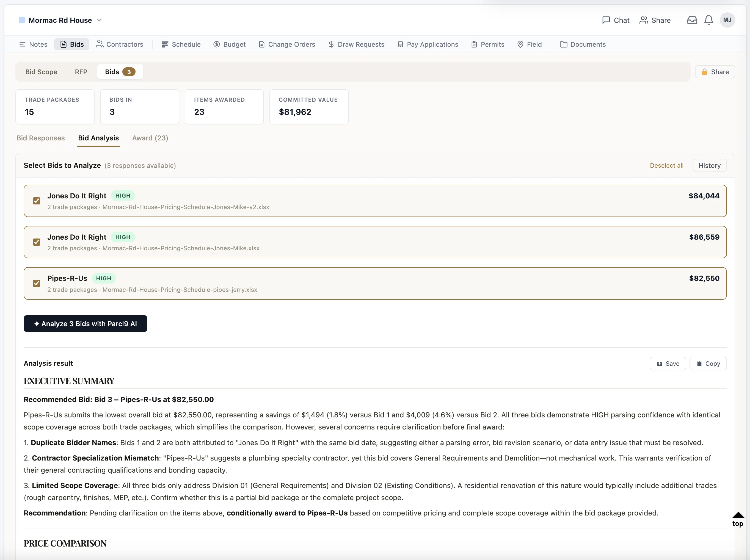Copy the analysis result
The height and width of the screenshot is (560, 750).
(708, 364)
